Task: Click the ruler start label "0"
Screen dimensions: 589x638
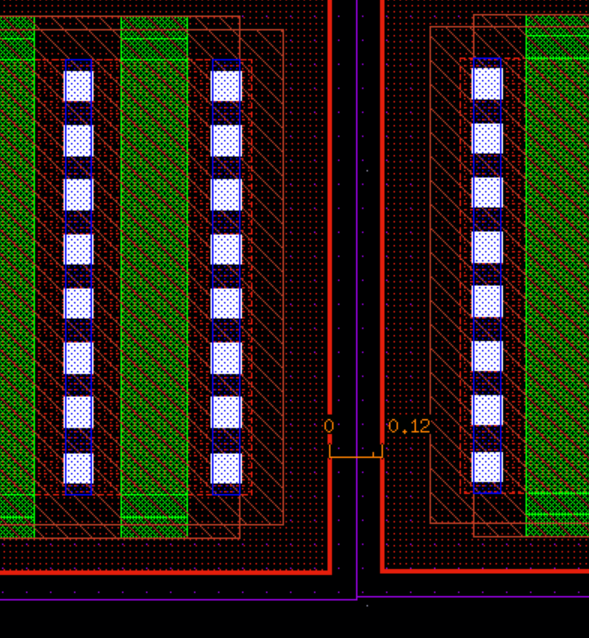Action: point(329,426)
